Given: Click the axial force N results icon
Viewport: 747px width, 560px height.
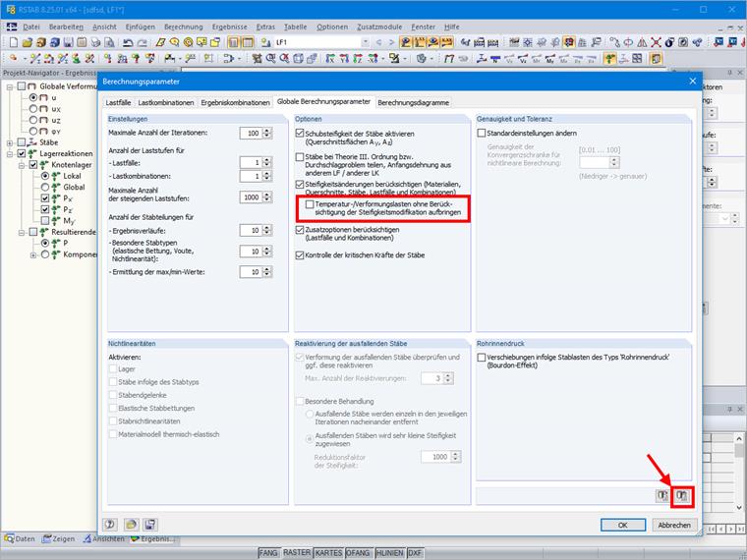Looking at the screenshot, I should coord(495,59).
